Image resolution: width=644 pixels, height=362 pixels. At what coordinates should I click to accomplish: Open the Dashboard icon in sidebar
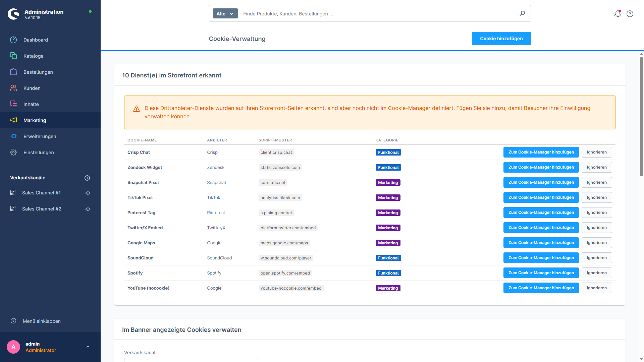[13, 40]
